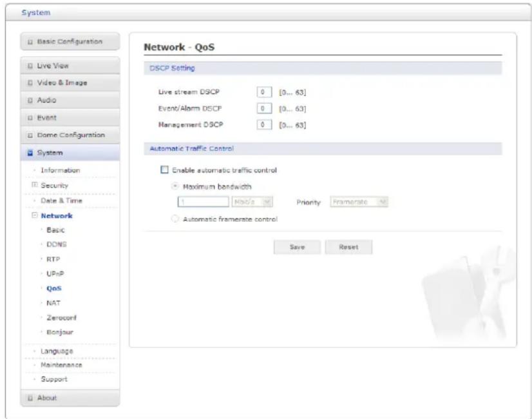Open the Security settings page
Image resolution: width=532 pixels, height=419 pixels.
54,186
